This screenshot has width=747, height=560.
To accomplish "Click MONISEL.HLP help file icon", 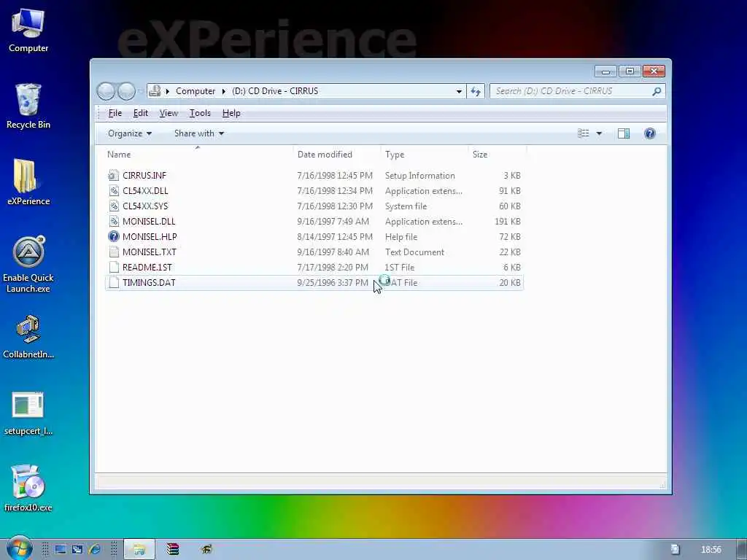I will (113, 236).
